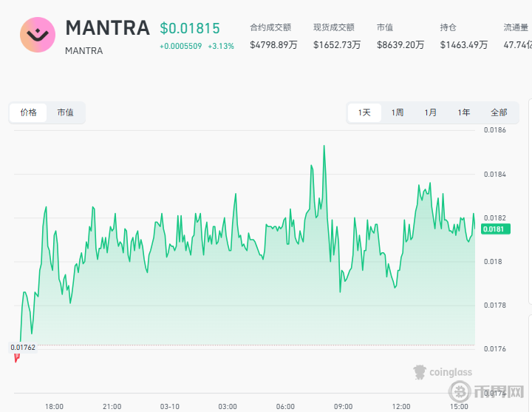Click the 合约成交额 value $4798.89万
532x412 pixels.
pyautogui.click(x=273, y=45)
